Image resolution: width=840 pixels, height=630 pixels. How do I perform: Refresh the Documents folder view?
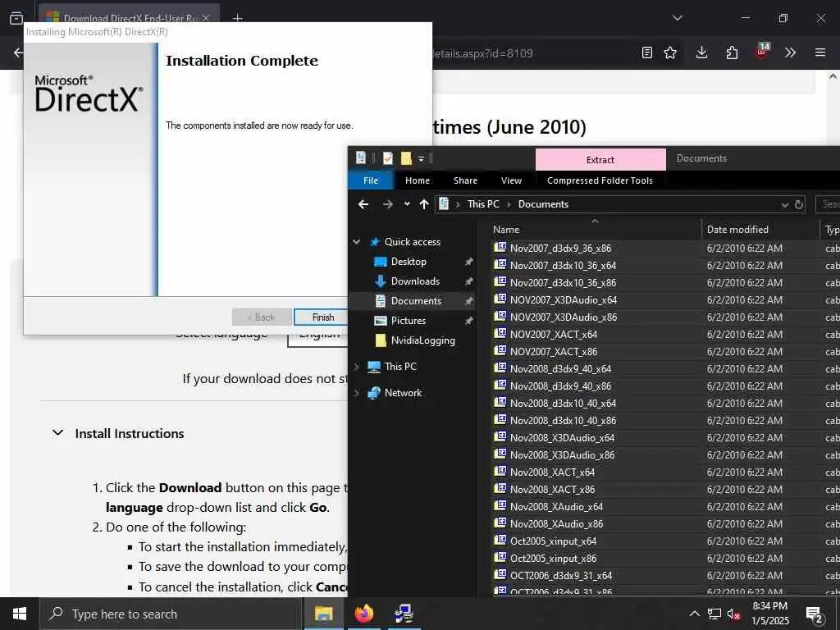(798, 204)
